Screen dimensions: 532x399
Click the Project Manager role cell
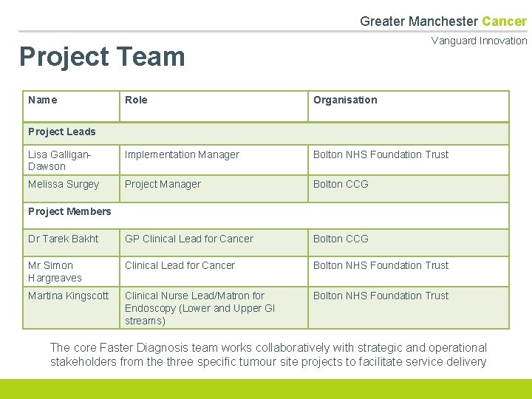click(214, 188)
